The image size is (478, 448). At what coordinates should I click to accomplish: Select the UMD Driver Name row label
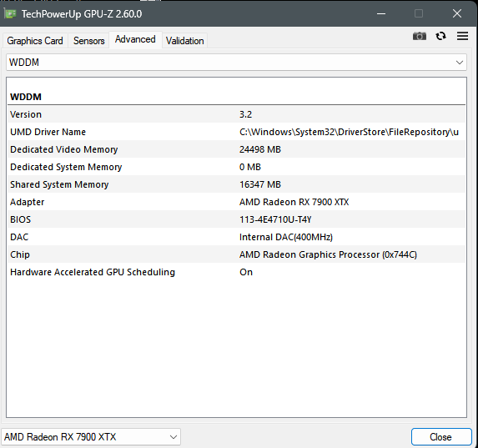point(48,132)
